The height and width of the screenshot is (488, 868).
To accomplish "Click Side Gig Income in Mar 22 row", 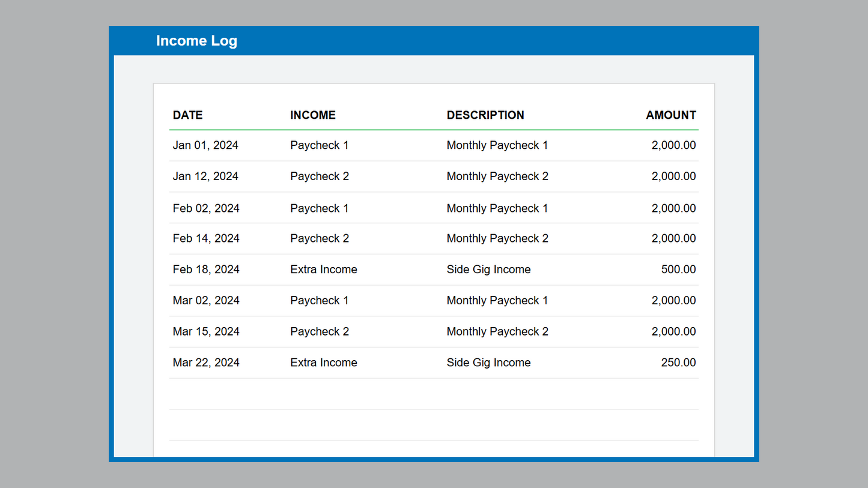I will [489, 363].
